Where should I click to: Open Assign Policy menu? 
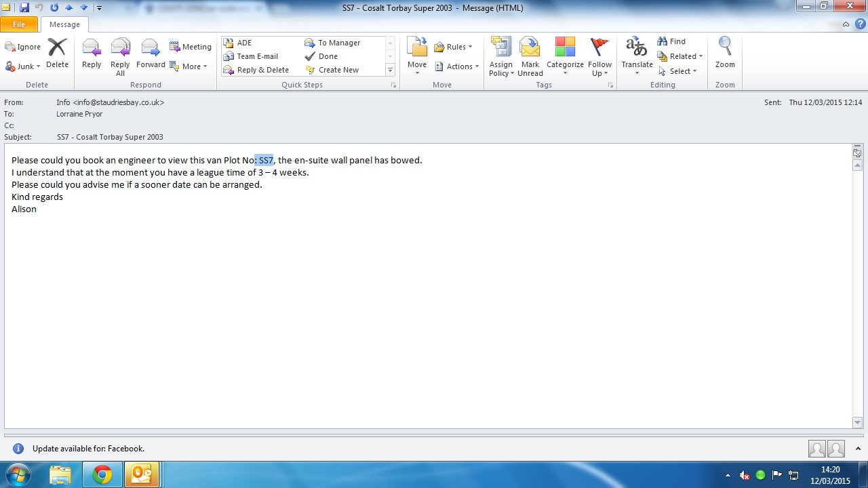[501, 57]
